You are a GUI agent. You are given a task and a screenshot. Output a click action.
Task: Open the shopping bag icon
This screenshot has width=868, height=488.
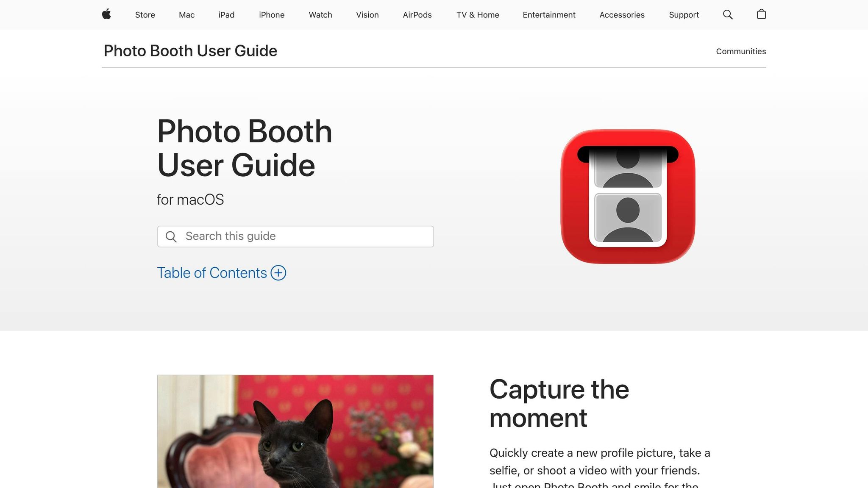click(x=761, y=14)
